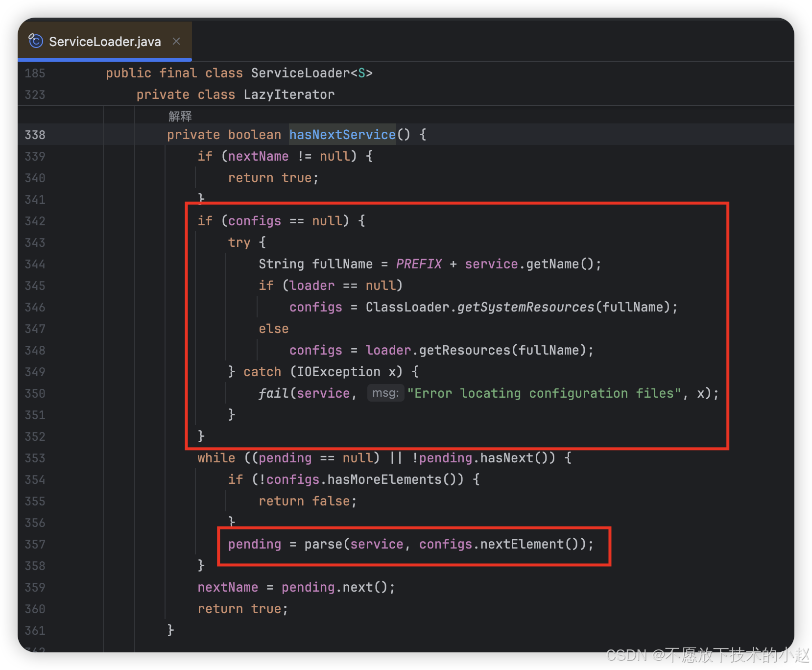This screenshot has width=812, height=670.
Task: Click 'nextName != null' condition on line 339
Action: [289, 156]
